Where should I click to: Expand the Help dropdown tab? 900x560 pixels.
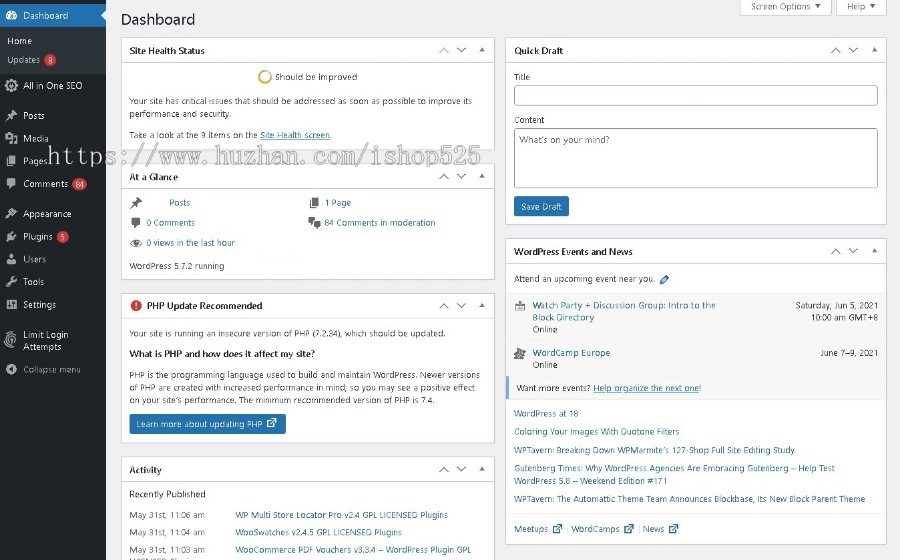(861, 7)
